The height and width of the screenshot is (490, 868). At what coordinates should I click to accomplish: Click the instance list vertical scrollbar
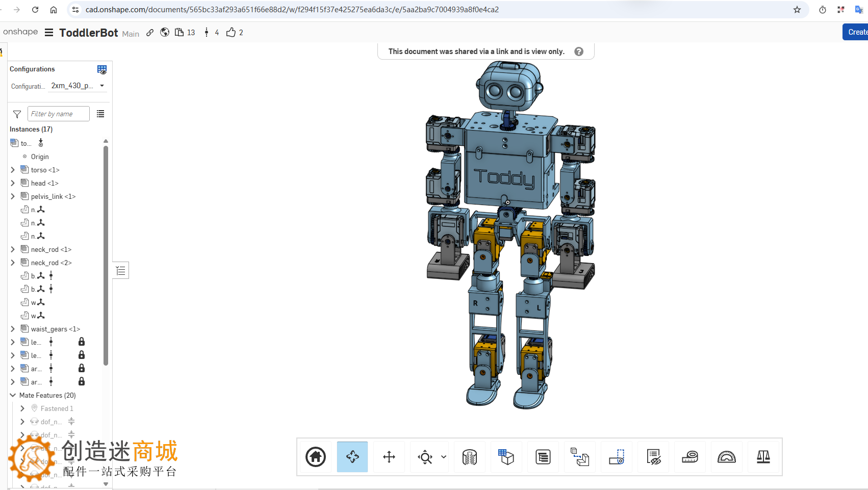click(x=106, y=255)
